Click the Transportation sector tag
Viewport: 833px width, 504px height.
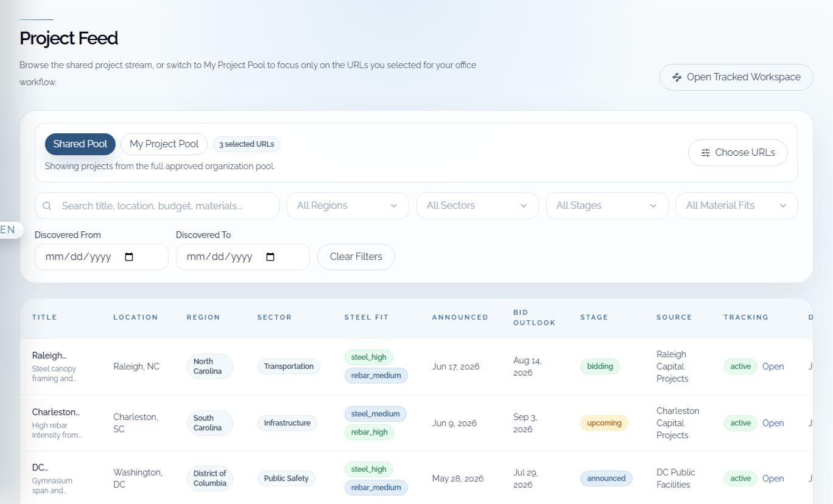(289, 366)
